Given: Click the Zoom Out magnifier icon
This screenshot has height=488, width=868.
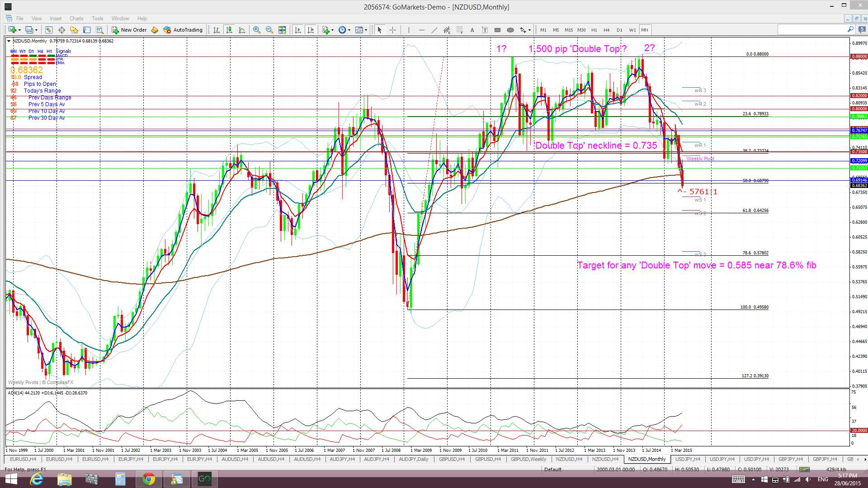Looking at the screenshot, I should coord(269,30).
